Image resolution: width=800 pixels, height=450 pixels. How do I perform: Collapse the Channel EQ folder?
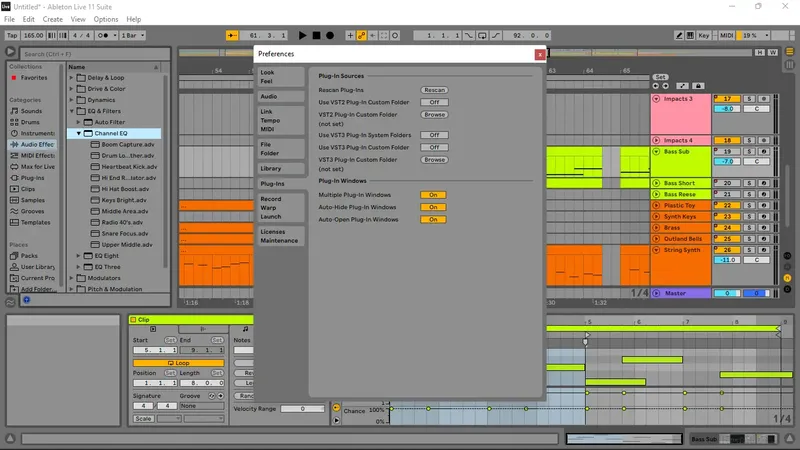coord(79,133)
